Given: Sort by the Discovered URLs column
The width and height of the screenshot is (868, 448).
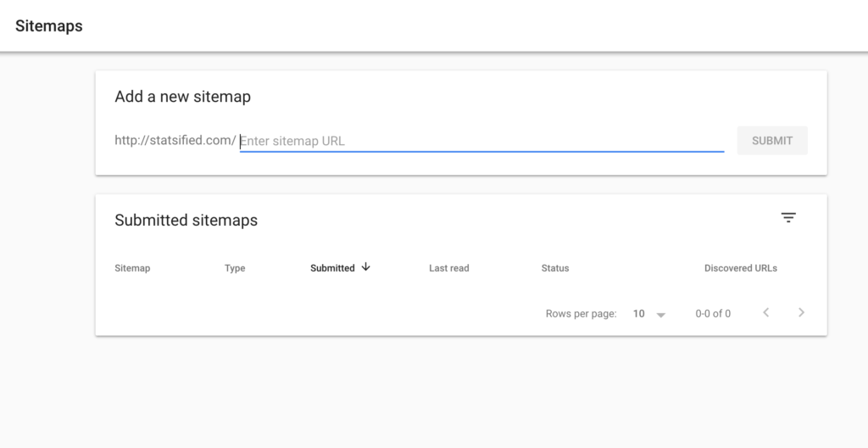Looking at the screenshot, I should click(x=741, y=268).
